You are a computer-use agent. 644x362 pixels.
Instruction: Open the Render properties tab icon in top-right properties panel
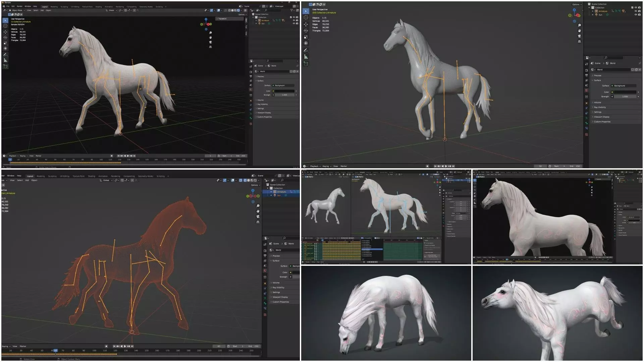[587, 70]
